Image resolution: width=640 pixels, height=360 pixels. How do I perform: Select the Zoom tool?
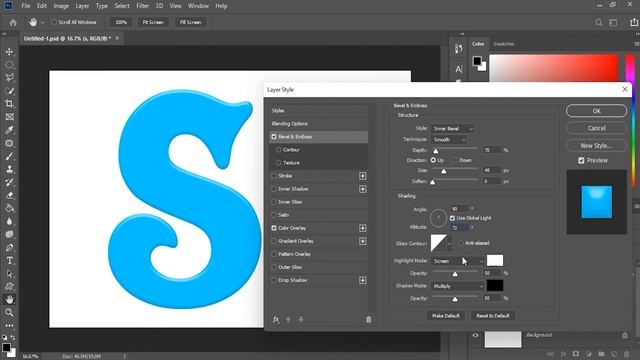(x=9, y=313)
